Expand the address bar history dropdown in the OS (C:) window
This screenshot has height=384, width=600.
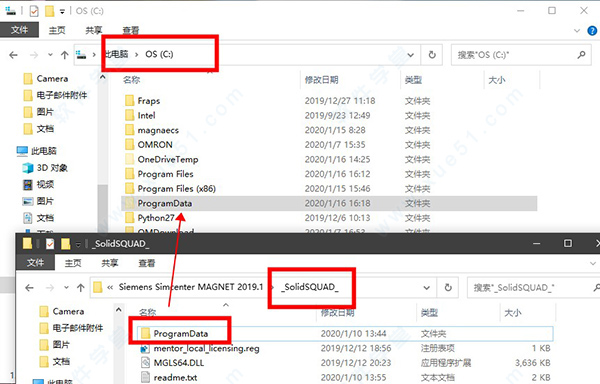tap(411, 55)
